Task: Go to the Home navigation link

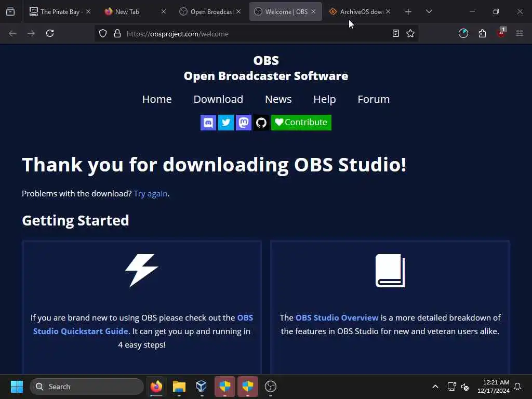Action: tap(157, 99)
